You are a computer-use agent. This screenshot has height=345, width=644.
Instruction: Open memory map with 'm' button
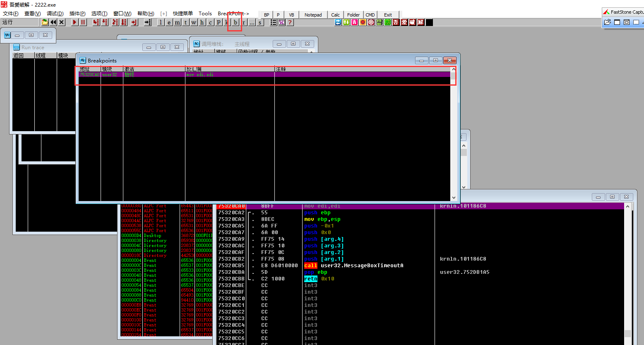(177, 22)
